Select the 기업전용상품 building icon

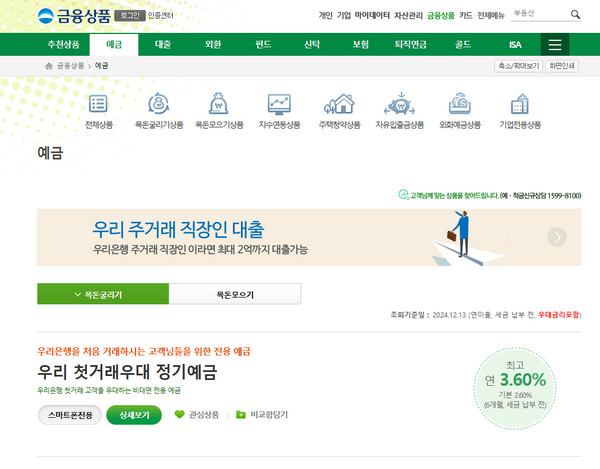click(520, 104)
